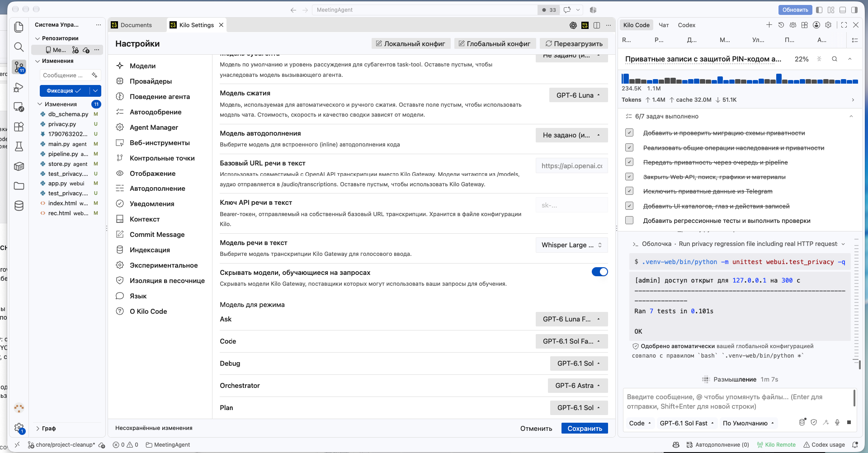Click the Сохранить button
The width and height of the screenshot is (868, 453).
pyautogui.click(x=585, y=428)
